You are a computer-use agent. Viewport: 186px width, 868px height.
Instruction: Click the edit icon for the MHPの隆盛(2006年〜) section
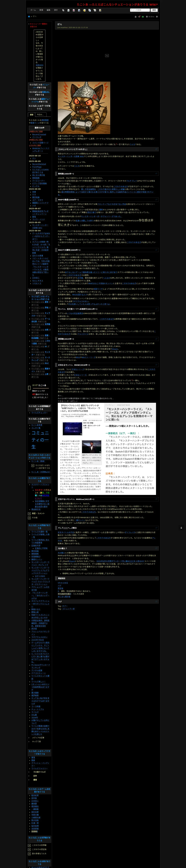point(156,199)
